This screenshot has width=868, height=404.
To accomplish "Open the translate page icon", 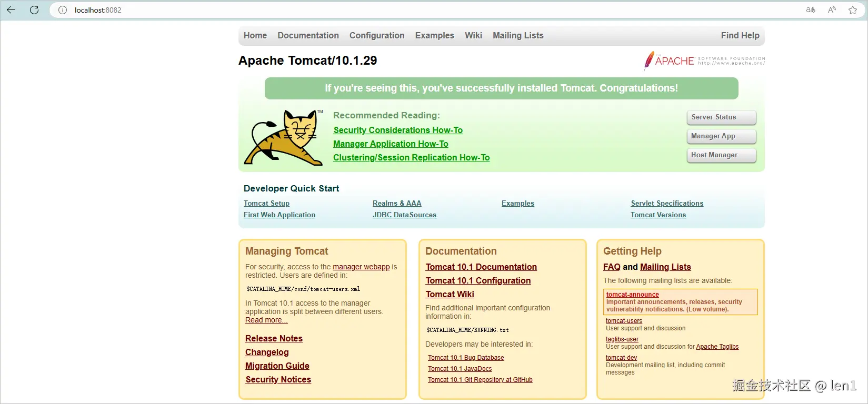I will click(x=811, y=10).
